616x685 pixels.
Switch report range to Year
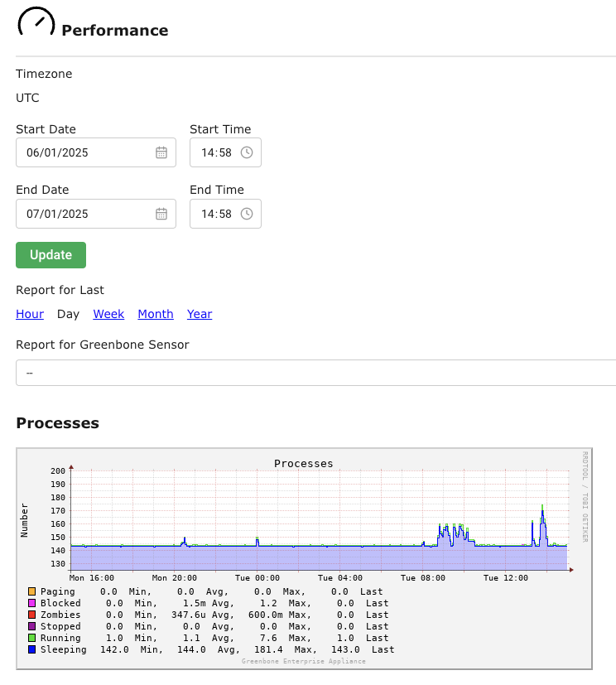pyautogui.click(x=200, y=314)
